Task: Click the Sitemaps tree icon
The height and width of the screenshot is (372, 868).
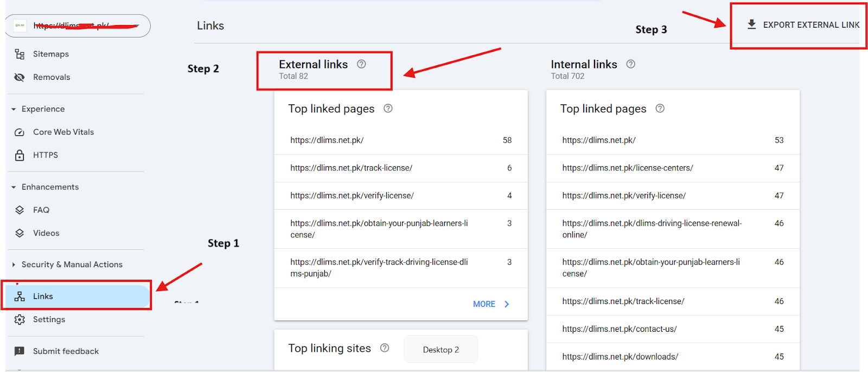Action: click(20, 54)
